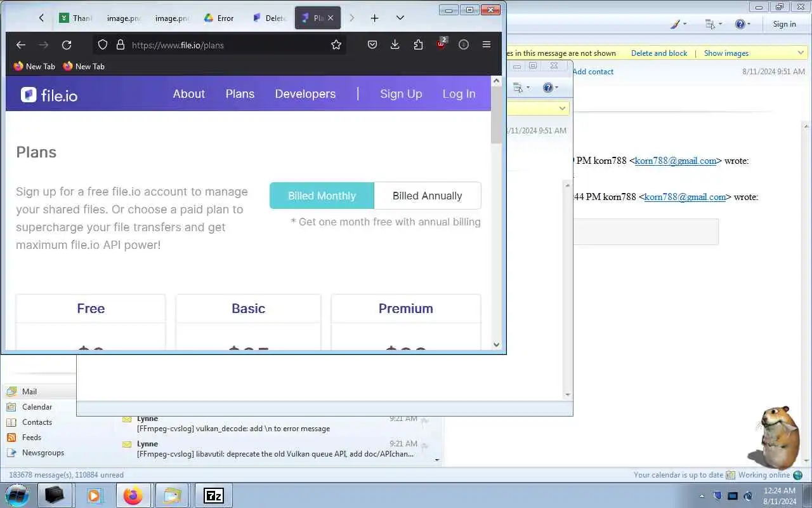Expand the yellow info bar chevron
This screenshot has height=508, width=812.
coord(801,53)
